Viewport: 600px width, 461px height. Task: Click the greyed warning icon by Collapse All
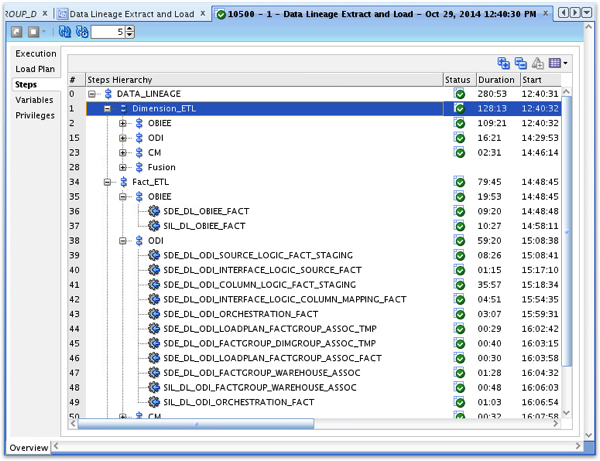(537, 63)
